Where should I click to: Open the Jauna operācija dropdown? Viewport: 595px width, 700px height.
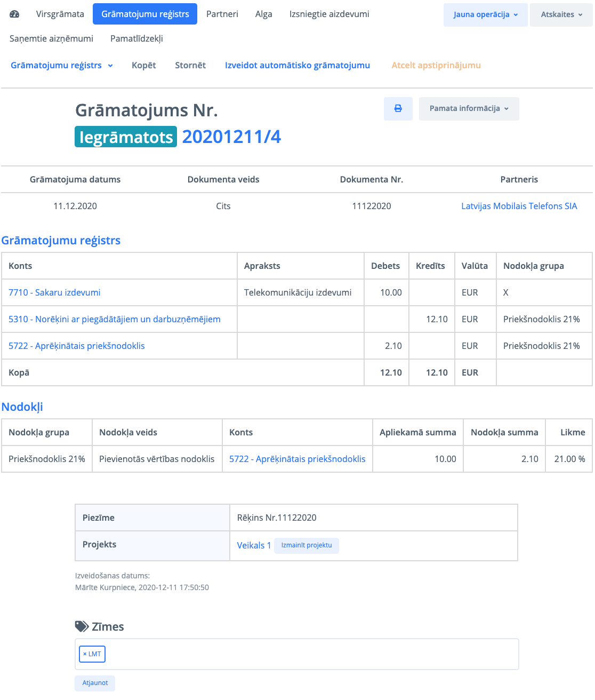click(x=485, y=14)
